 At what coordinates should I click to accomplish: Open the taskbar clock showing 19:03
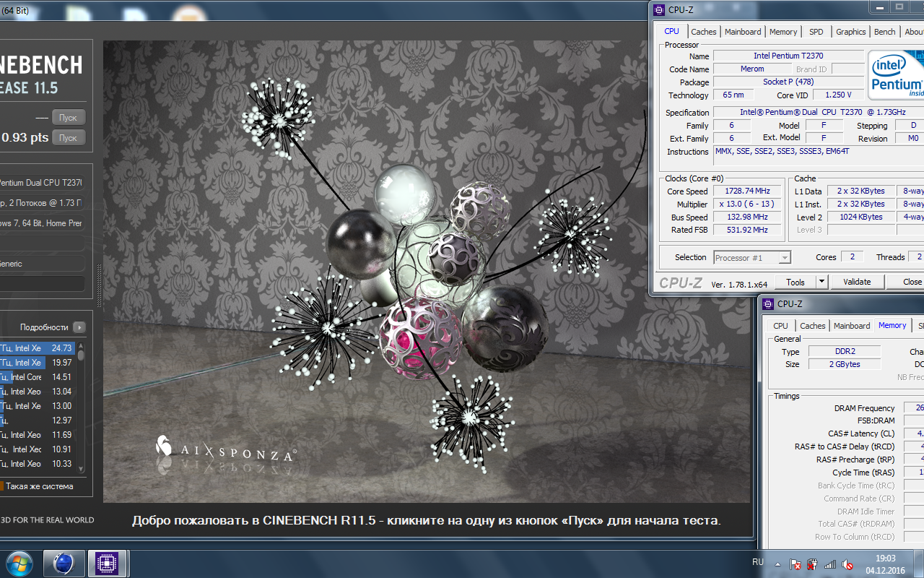[x=885, y=564]
